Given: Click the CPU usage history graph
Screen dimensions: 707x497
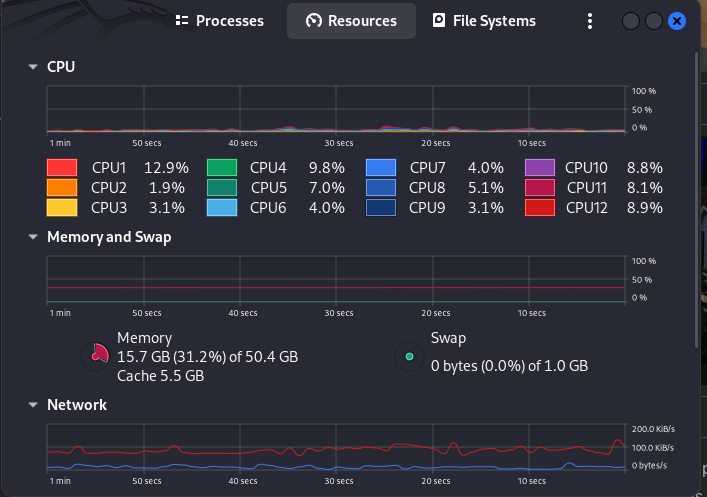Looking at the screenshot, I should 336,109.
